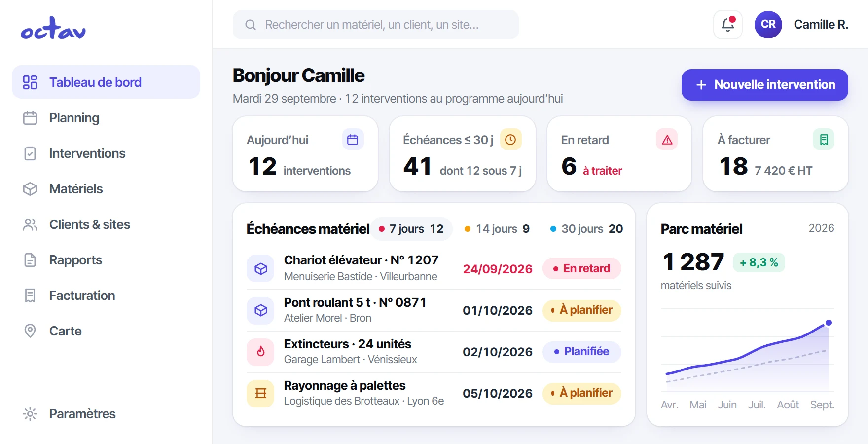This screenshot has height=444, width=868.
Task: Click the Sept. chart axis label
Action: coord(822,405)
